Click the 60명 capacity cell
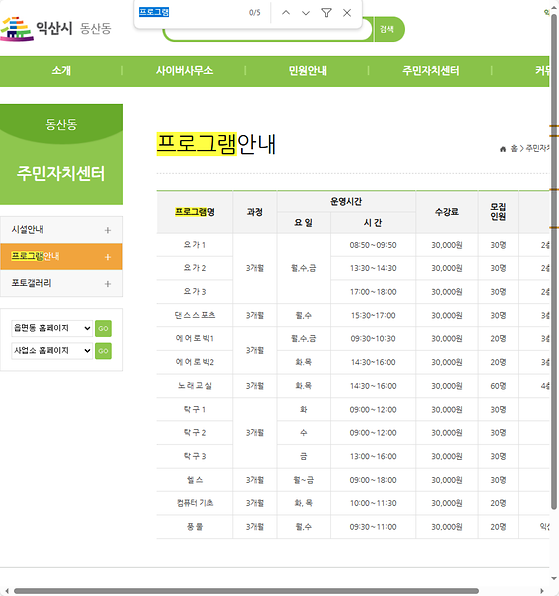The height and width of the screenshot is (596, 559). 498,386
